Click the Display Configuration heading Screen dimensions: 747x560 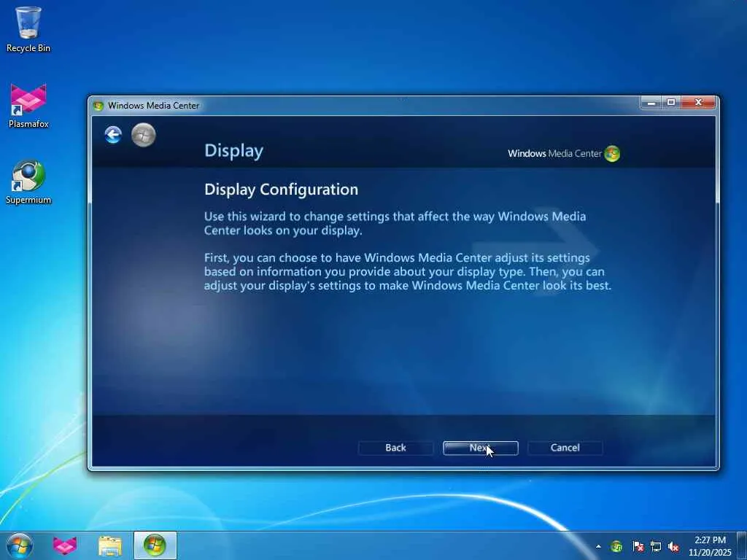(281, 190)
